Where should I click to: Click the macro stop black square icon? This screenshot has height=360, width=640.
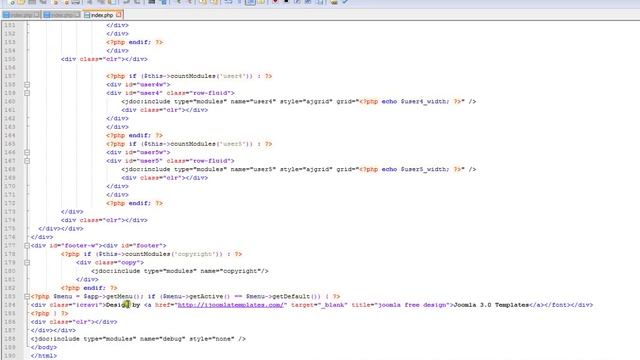click(x=286, y=2)
